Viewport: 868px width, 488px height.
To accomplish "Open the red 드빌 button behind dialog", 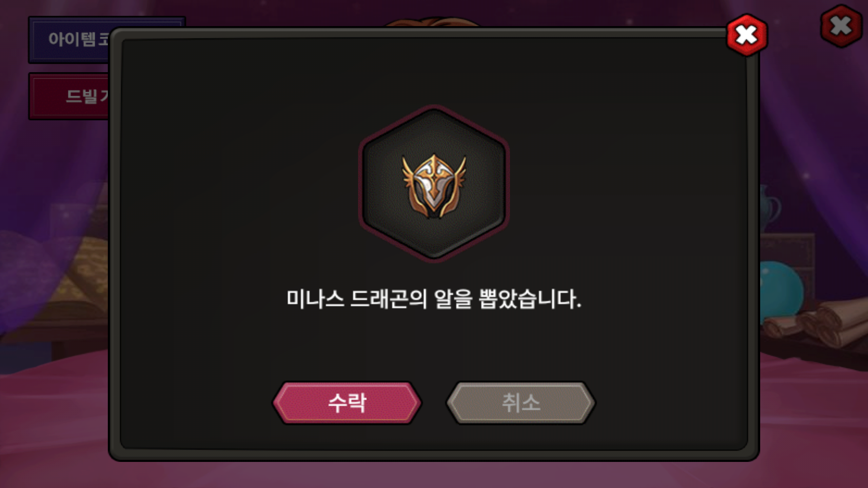I will 70,96.
